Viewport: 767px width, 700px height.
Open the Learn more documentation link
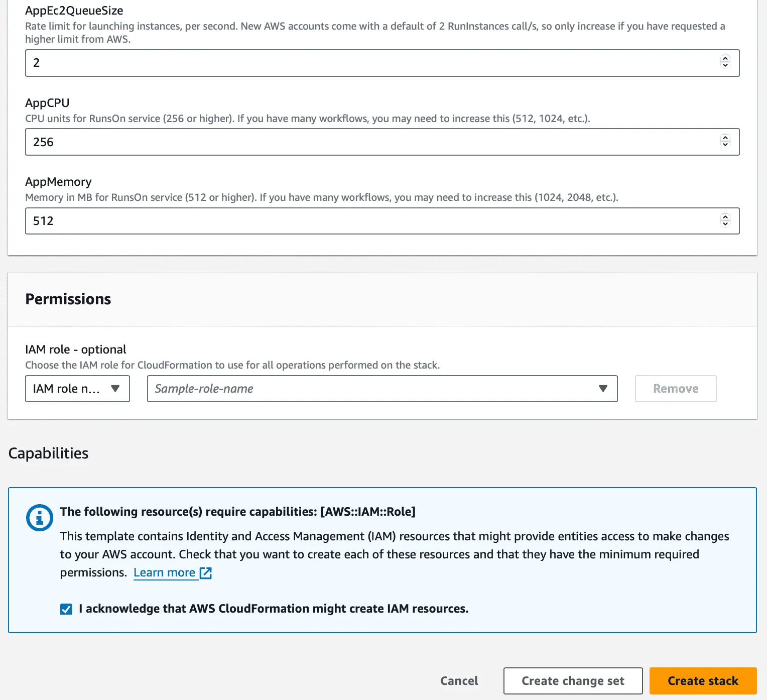(x=165, y=572)
